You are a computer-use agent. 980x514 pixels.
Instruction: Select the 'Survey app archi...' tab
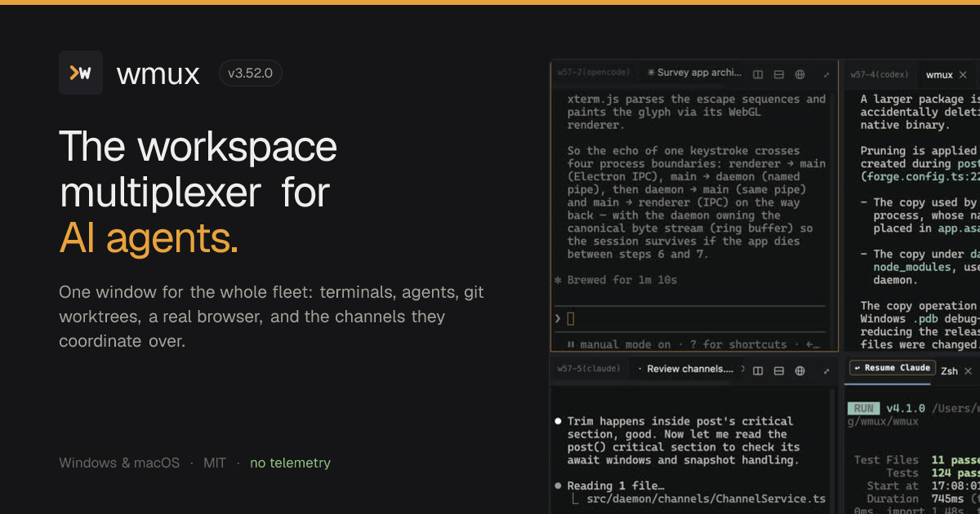(x=694, y=73)
